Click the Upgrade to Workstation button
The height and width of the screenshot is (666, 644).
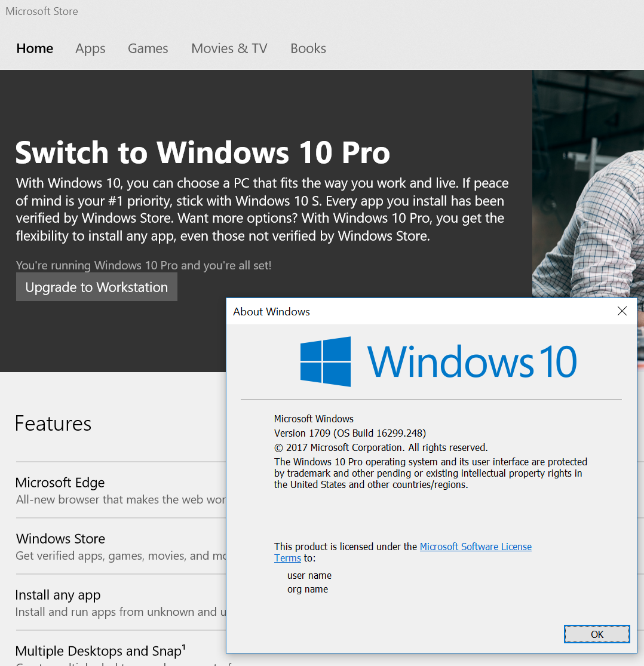click(96, 287)
